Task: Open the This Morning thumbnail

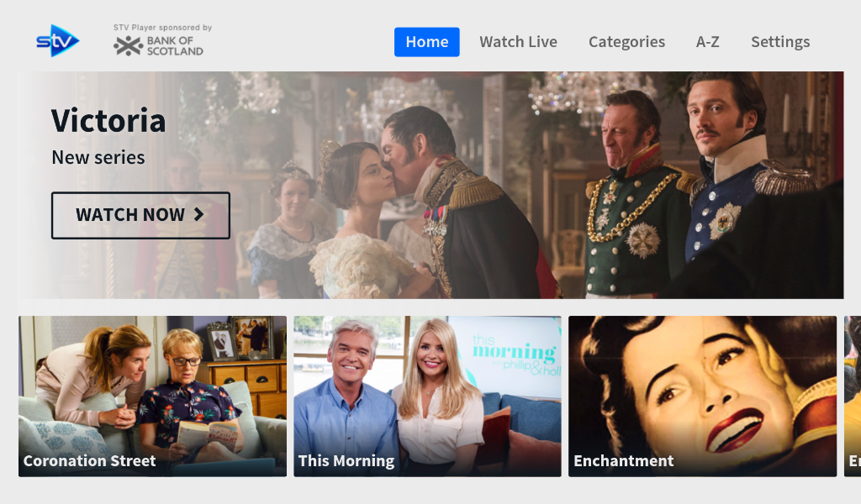Action: (427, 396)
